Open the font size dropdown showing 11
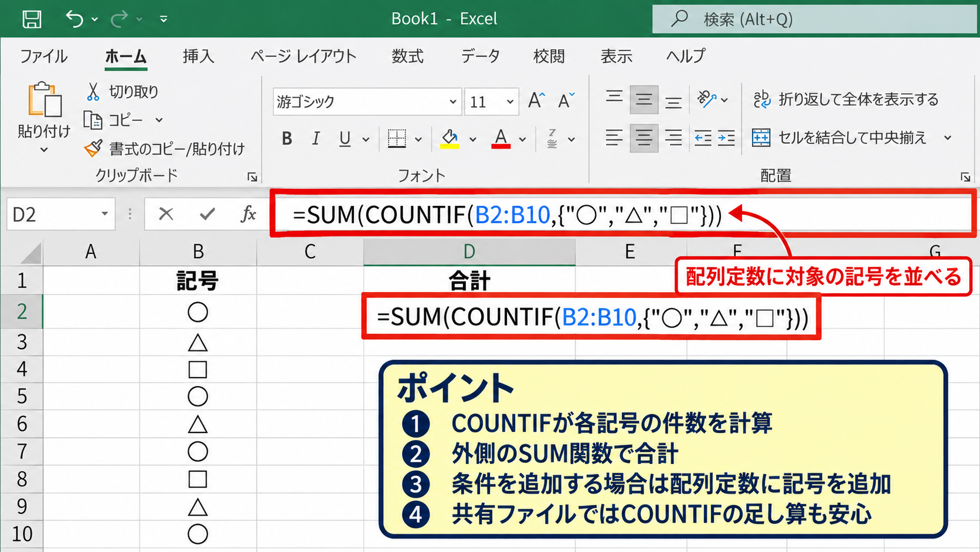980x552 pixels. [x=510, y=102]
